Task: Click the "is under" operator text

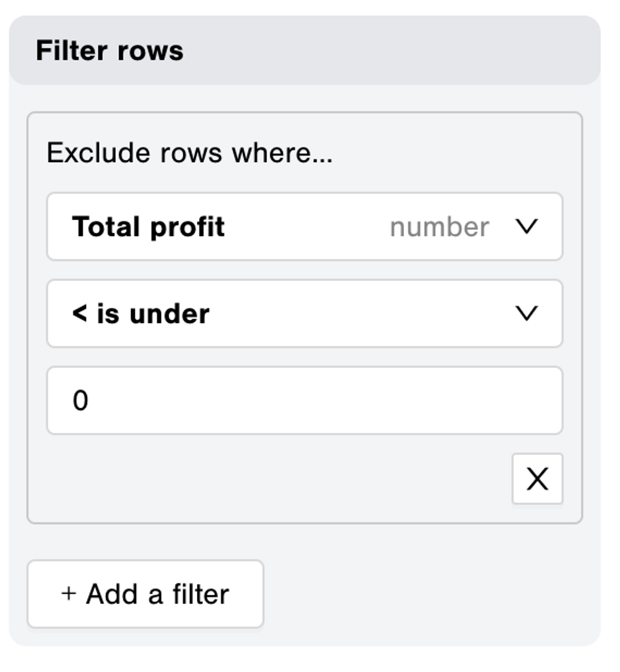Action: 153,314
